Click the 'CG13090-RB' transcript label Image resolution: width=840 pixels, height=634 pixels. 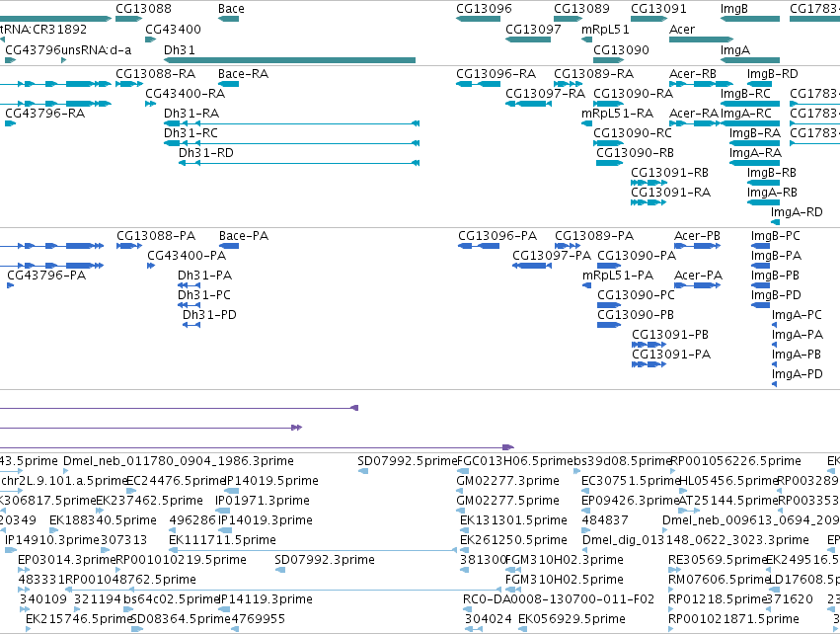636,153
